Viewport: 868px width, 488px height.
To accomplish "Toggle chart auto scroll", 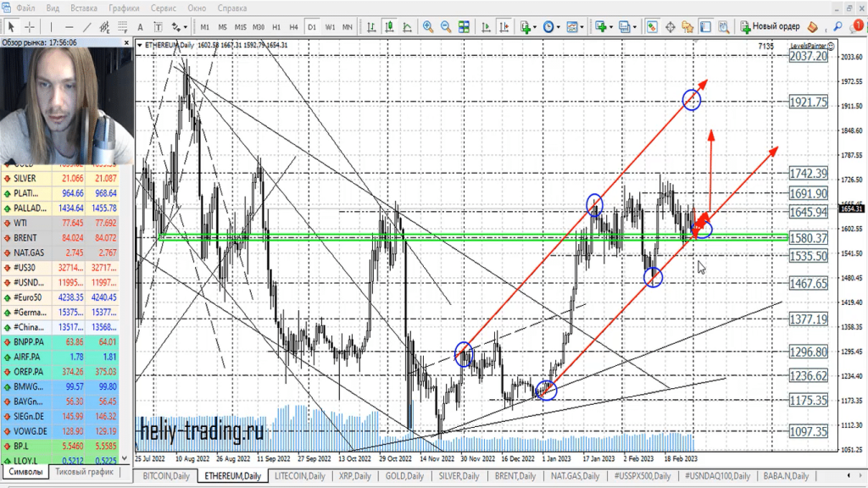I will [487, 26].
